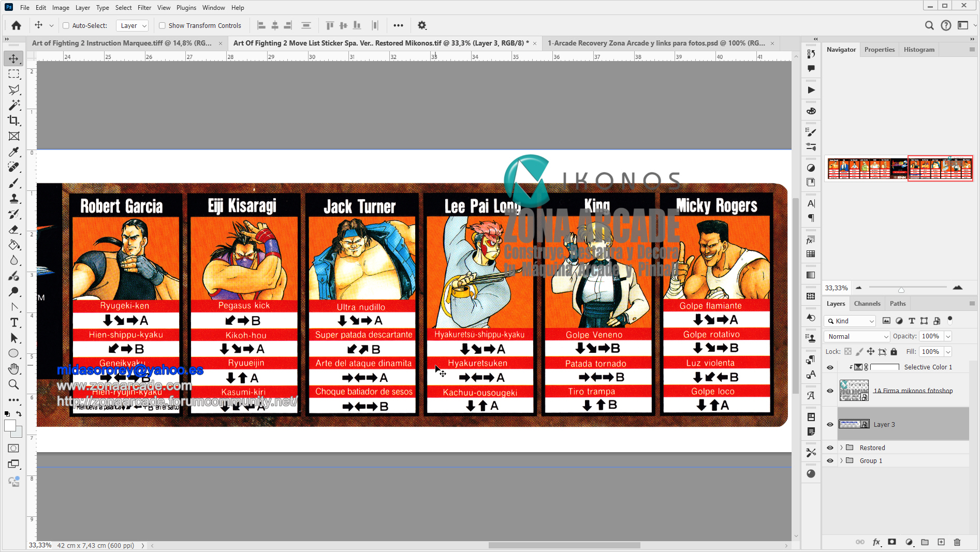The width and height of the screenshot is (980, 552).
Task: Select the Move tool
Action: pyautogui.click(x=14, y=58)
